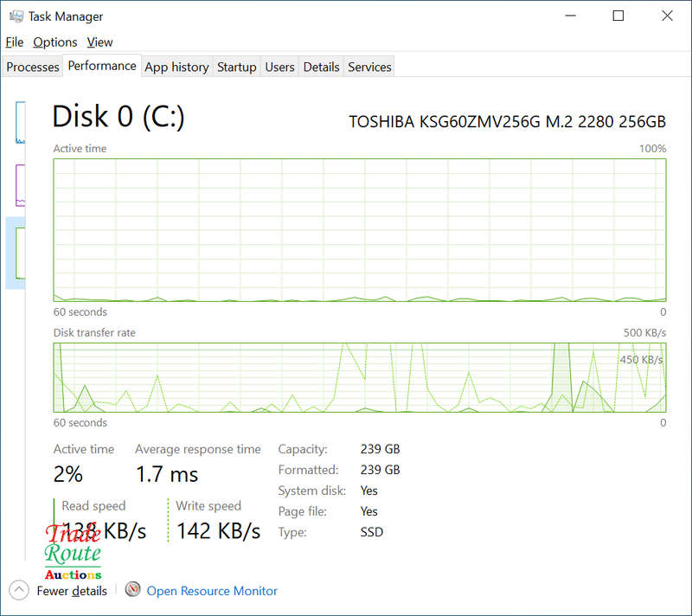Open the File menu
The image size is (692, 616).
tap(14, 42)
